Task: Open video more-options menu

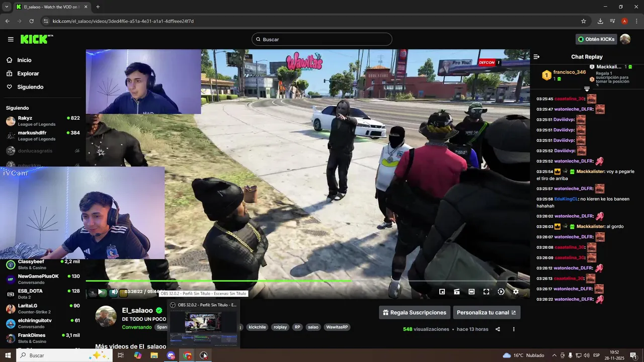Action: point(514,329)
